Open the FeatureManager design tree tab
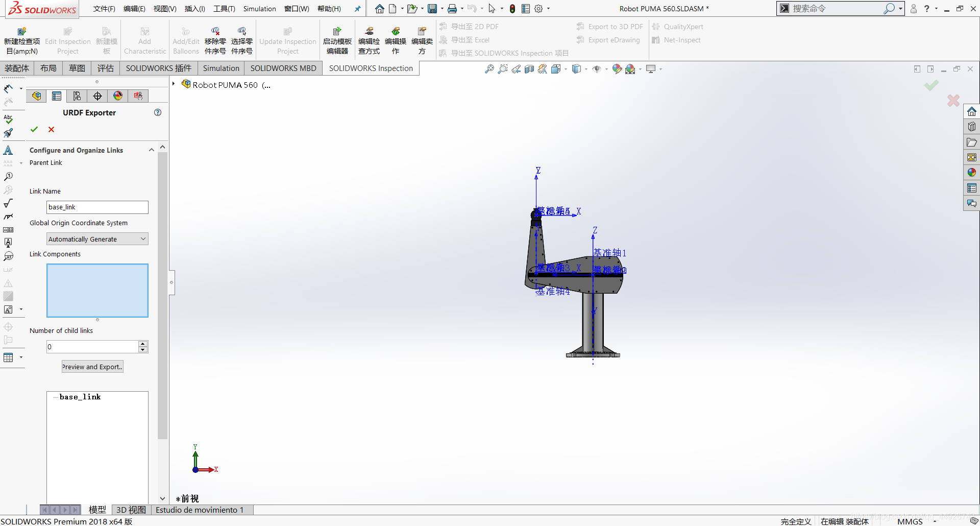The height and width of the screenshot is (526, 980). (36, 96)
